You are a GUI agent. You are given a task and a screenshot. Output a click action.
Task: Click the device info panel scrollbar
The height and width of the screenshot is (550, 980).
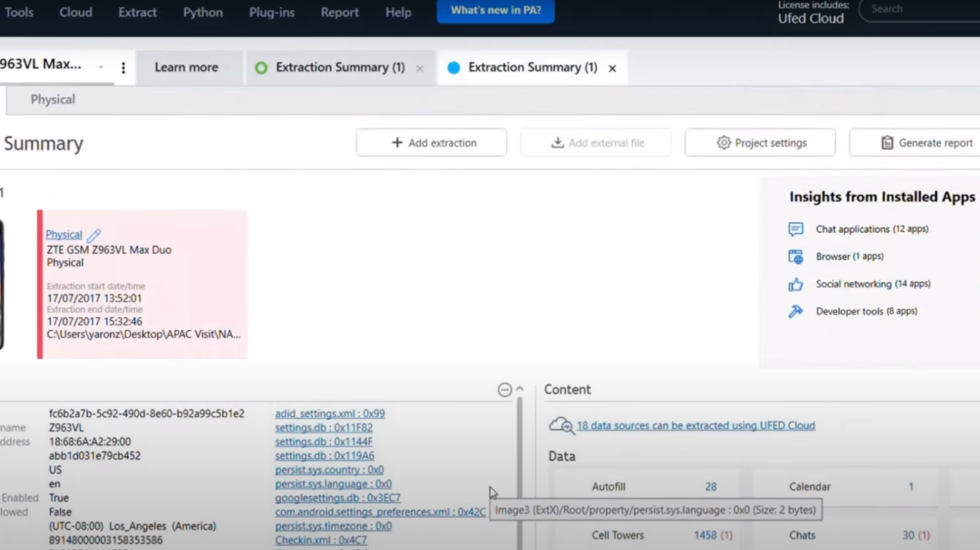tap(519, 473)
